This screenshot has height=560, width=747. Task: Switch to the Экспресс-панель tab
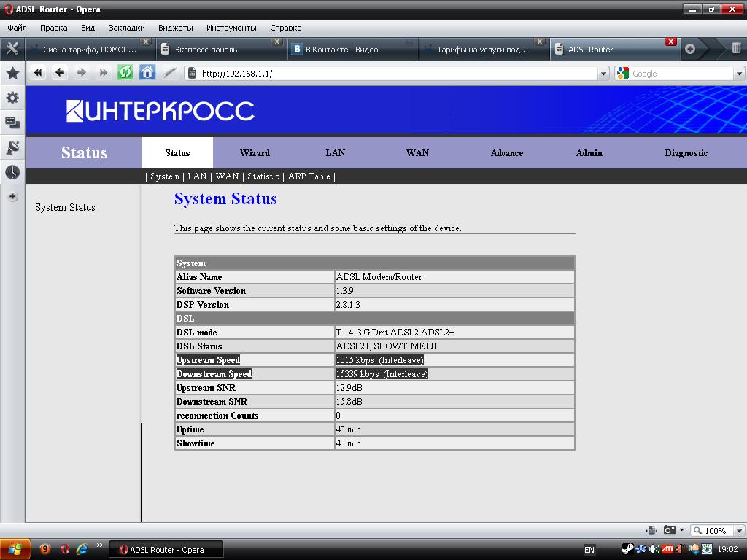pos(222,49)
